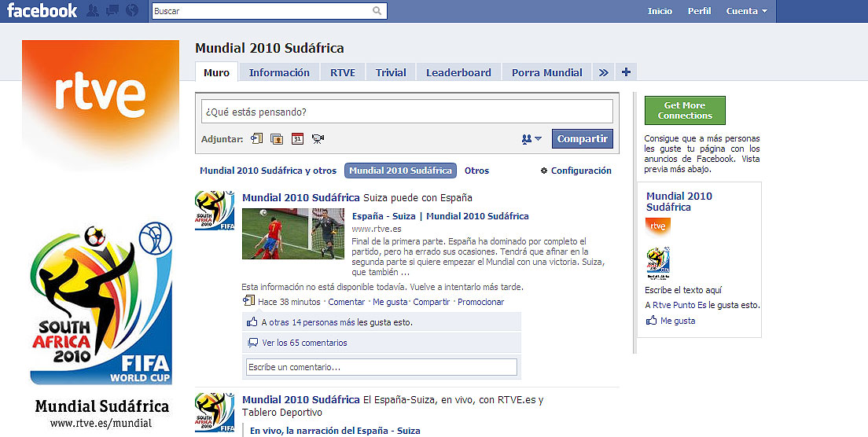The height and width of the screenshot is (437, 868).
Task: Filter wall to Otros posts
Action: 476,171
